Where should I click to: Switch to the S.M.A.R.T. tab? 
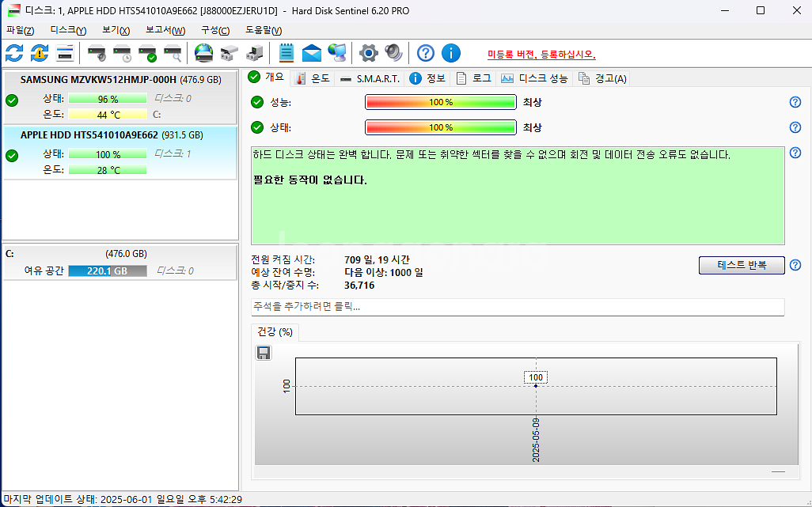tap(370, 78)
